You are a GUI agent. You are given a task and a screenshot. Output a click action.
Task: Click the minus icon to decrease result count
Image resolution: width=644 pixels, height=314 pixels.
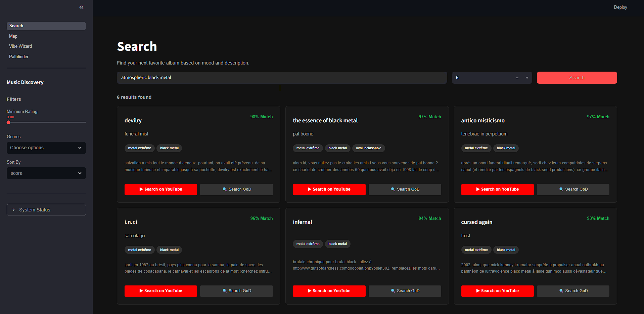517,78
